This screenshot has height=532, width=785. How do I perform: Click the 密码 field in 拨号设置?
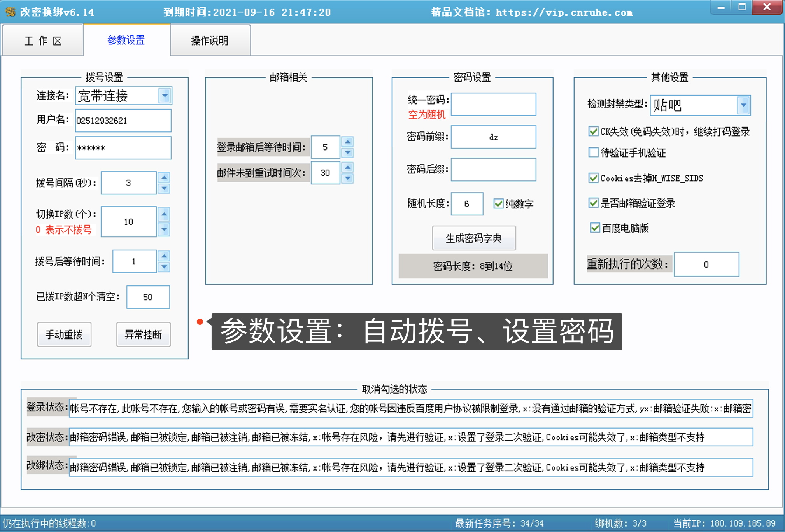coord(123,148)
